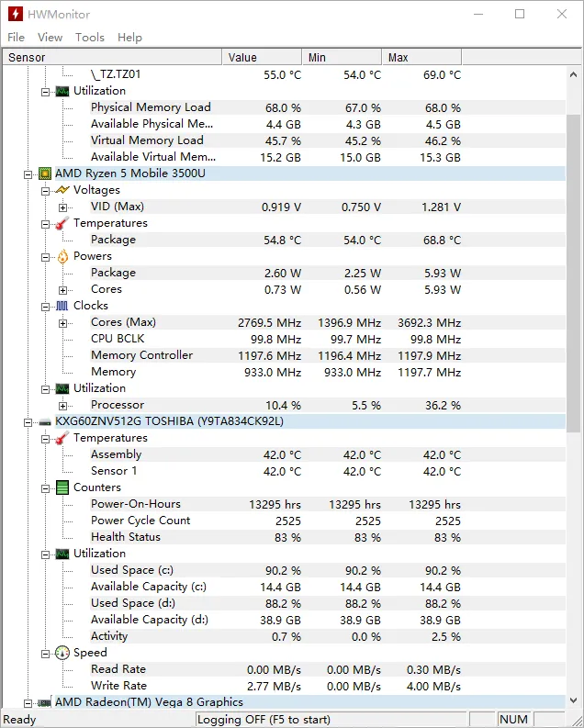The width and height of the screenshot is (584, 728).
Task: Click the CPU Temperatures thermometer icon
Action: pos(62,223)
